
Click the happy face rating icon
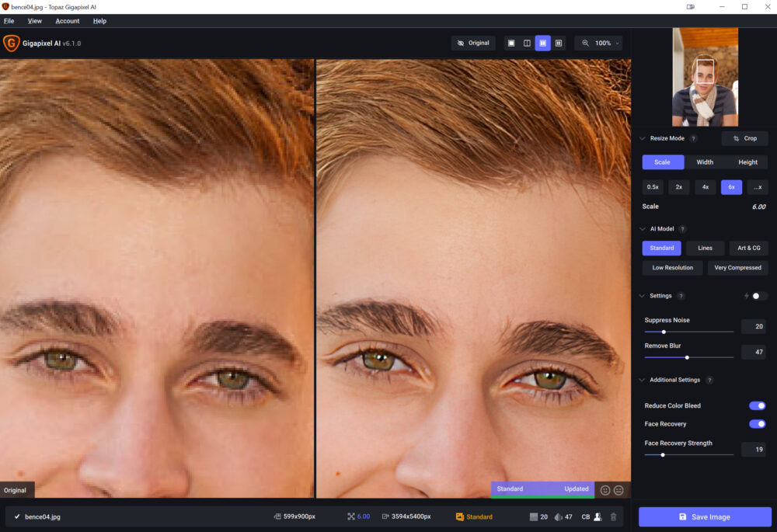(x=605, y=490)
